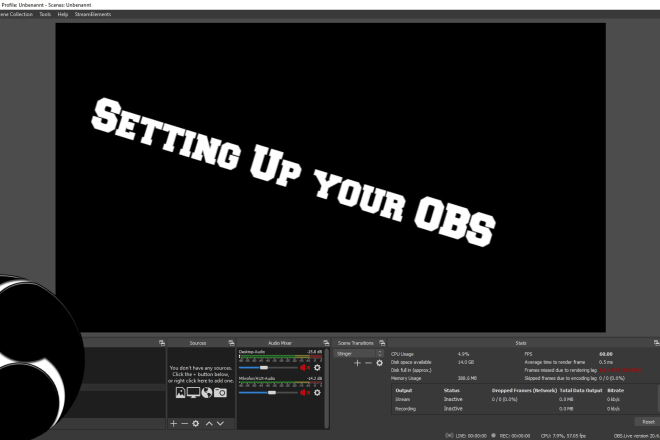
Task: Add a new source with plus button
Action: [x=173, y=423]
